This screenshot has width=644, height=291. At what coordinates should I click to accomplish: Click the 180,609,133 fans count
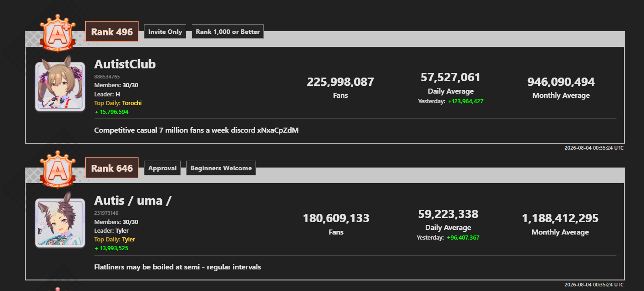336,218
